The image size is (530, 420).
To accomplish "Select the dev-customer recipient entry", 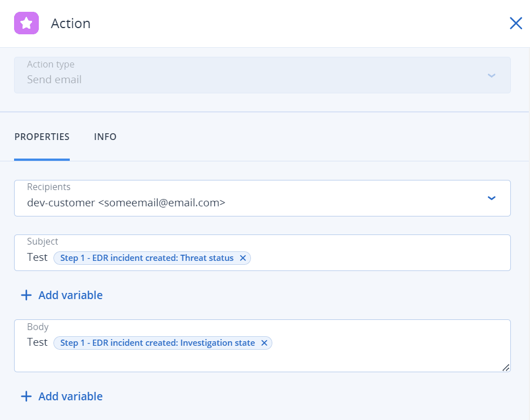I will (x=126, y=203).
